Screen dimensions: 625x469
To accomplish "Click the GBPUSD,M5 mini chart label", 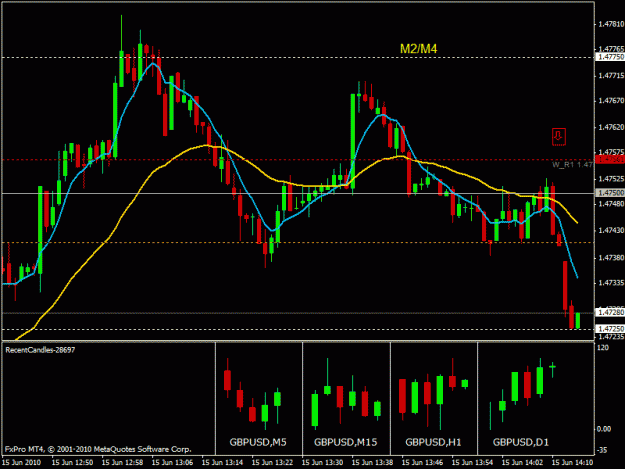I will [x=258, y=442].
